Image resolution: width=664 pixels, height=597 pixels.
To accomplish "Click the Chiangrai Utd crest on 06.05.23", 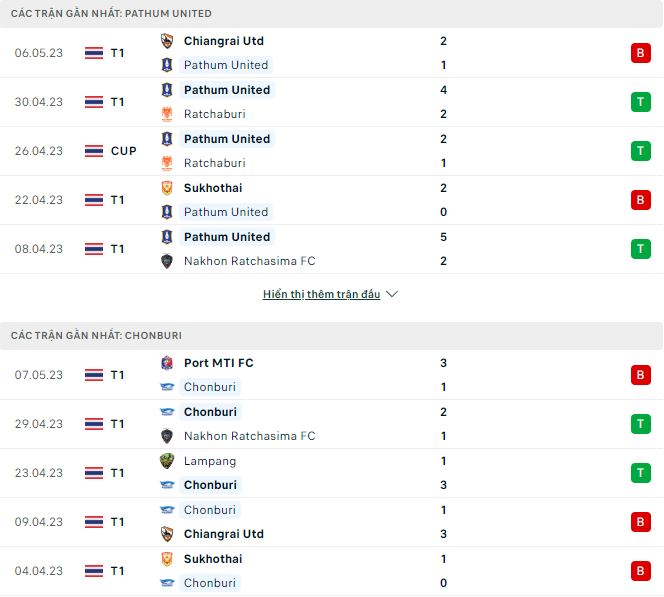I will (167, 41).
